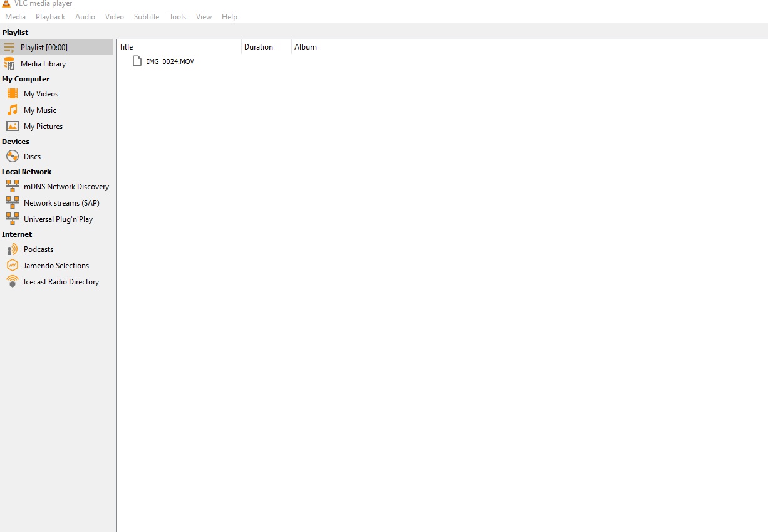Screen dimensions: 768x532
Task: Click the My Computer section header
Action: (x=26, y=79)
